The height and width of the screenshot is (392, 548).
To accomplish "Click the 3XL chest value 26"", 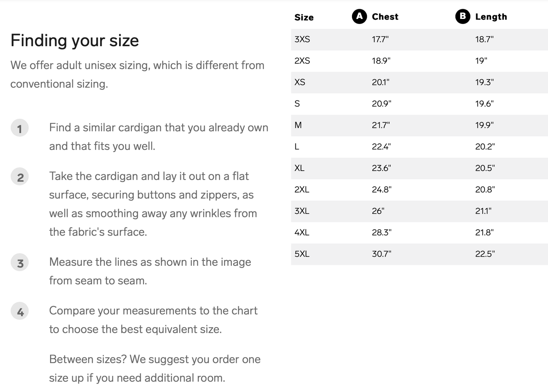I will [x=378, y=211].
